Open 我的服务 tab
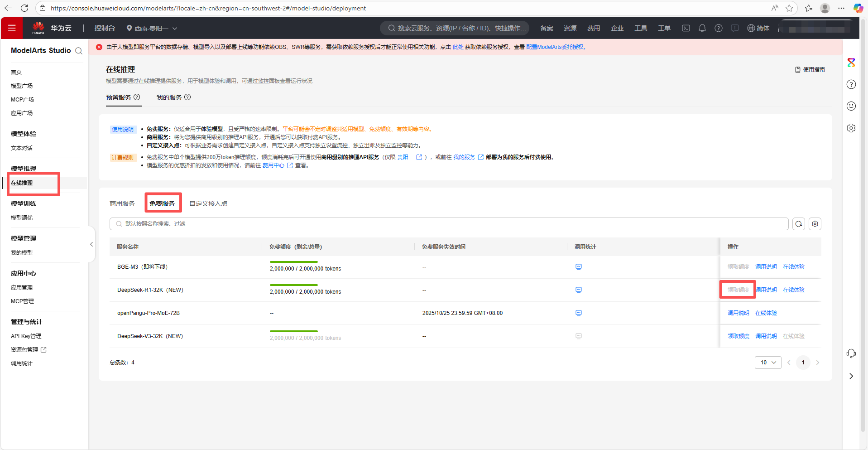Image resolution: width=868 pixels, height=450 pixels. (169, 97)
